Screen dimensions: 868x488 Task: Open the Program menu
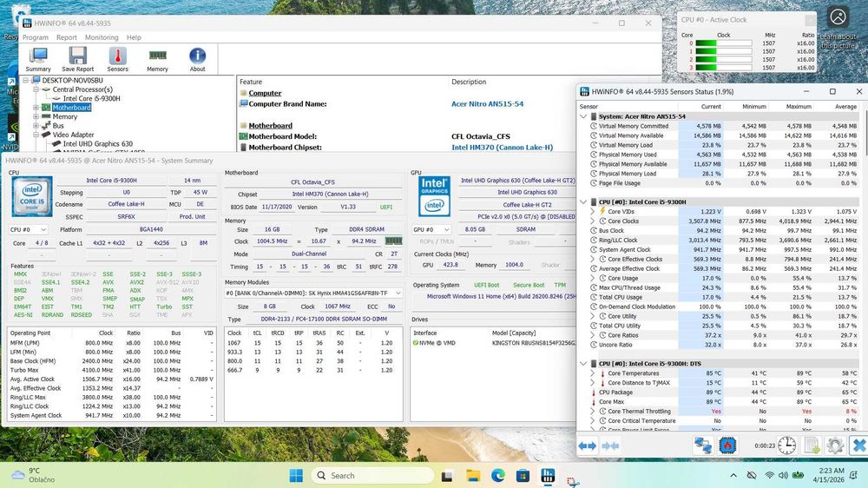pyautogui.click(x=36, y=37)
